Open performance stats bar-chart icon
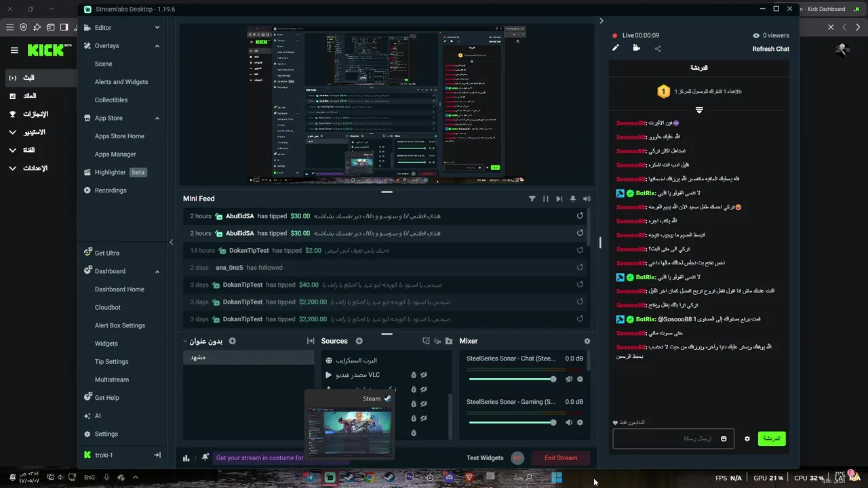Screen dimensions: 868x488 coord(186,458)
